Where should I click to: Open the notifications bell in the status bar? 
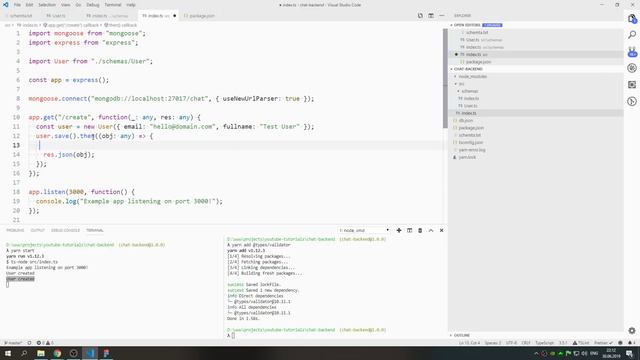point(631,343)
